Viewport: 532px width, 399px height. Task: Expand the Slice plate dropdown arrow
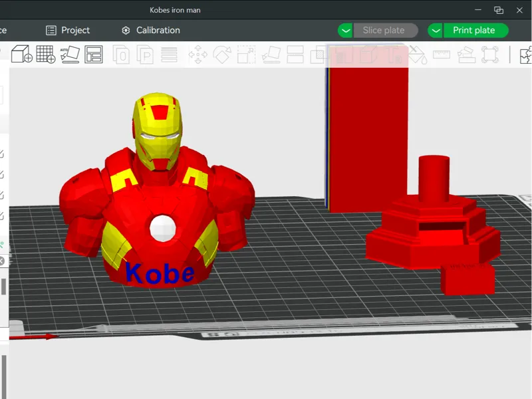point(345,31)
